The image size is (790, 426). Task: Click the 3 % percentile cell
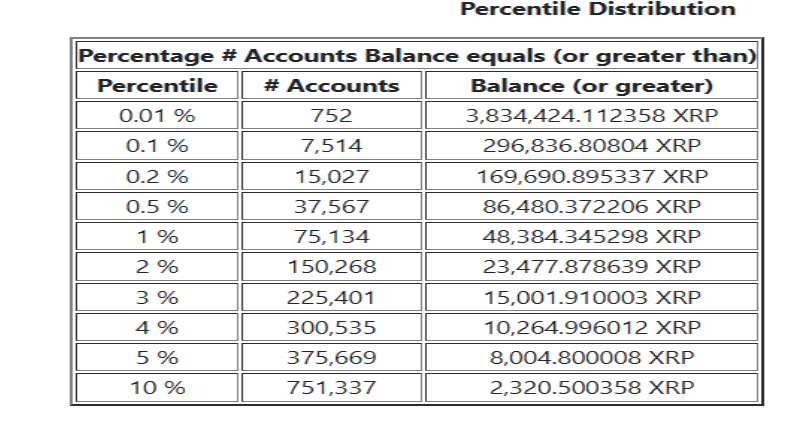coord(157,296)
